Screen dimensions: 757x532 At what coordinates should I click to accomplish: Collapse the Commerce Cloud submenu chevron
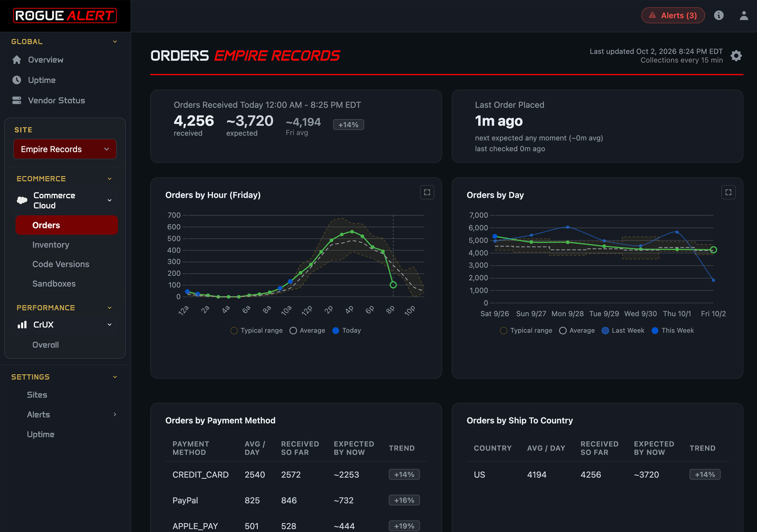coord(110,200)
